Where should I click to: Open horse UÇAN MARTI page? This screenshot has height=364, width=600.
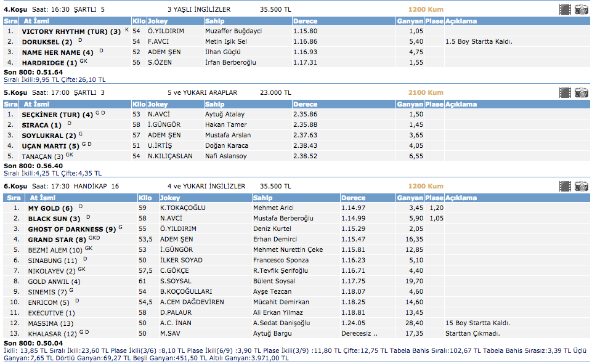click(51, 146)
